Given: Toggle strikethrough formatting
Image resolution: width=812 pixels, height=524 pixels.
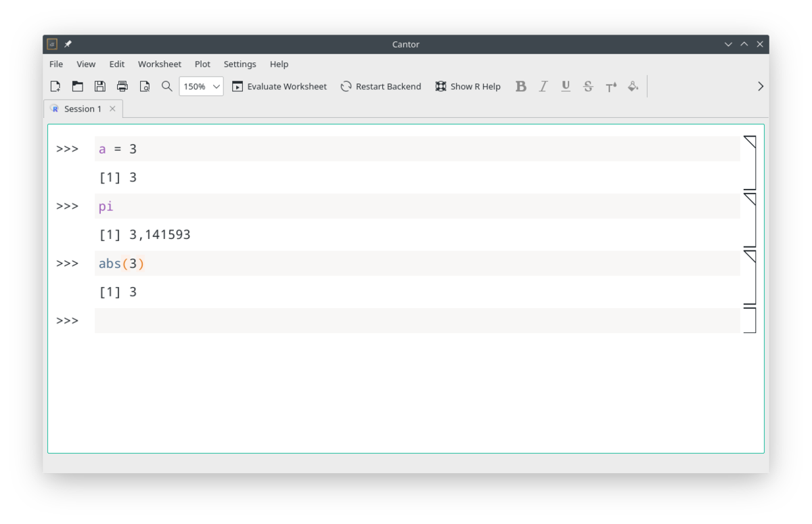Looking at the screenshot, I should pyautogui.click(x=588, y=86).
